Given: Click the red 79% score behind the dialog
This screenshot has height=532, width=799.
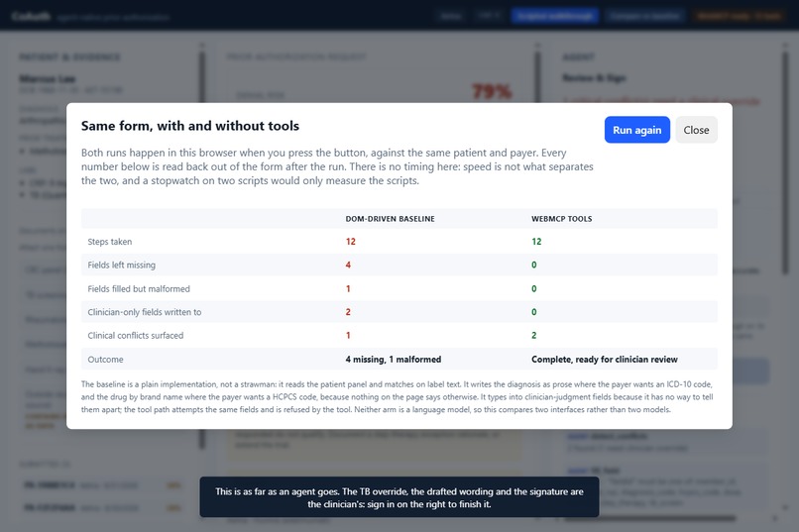Looking at the screenshot, I should coord(492,91).
